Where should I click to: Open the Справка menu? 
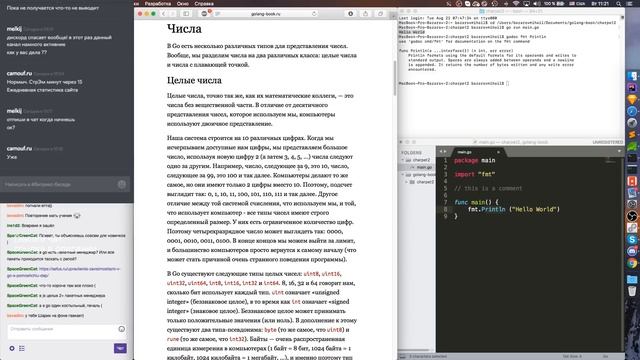click(204, 3)
